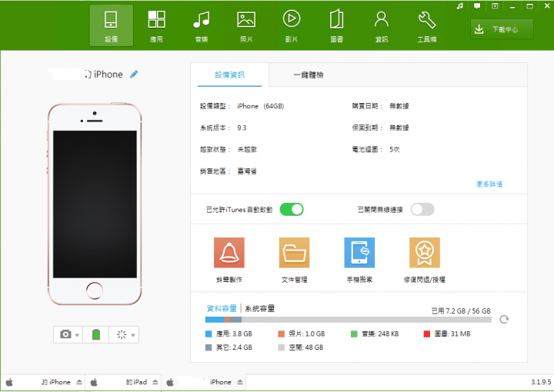Click the blue 應用 3.8 GB legend swatch
Image resolution: width=554 pixels, height=392 pixels.
pyautogui.click(x=209, y=334)
